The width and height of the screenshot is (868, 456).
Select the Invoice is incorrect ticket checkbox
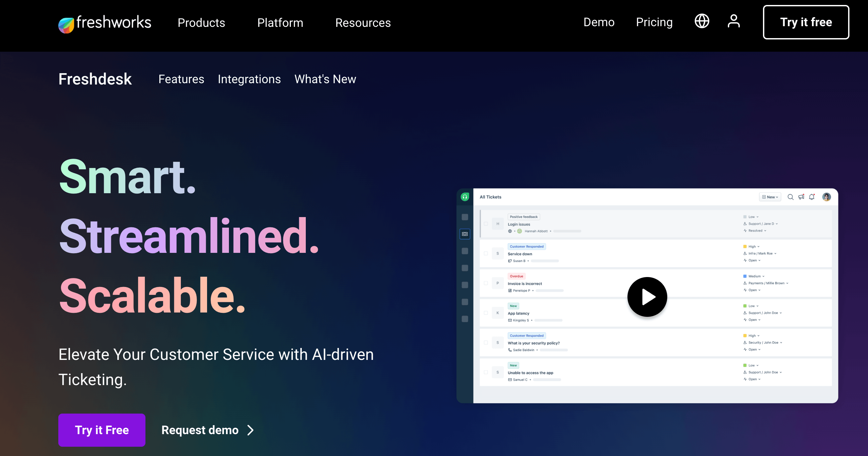coord(486,283)
